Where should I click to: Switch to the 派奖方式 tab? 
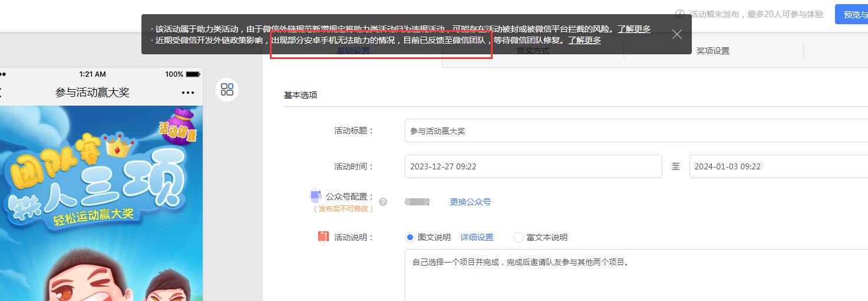pos(533,51)
